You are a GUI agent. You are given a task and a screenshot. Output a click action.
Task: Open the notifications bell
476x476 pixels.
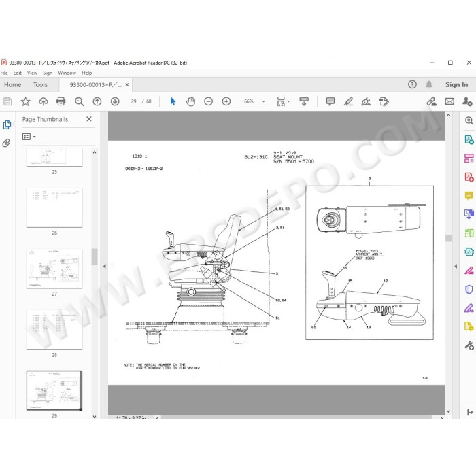[x=428, y=84]
